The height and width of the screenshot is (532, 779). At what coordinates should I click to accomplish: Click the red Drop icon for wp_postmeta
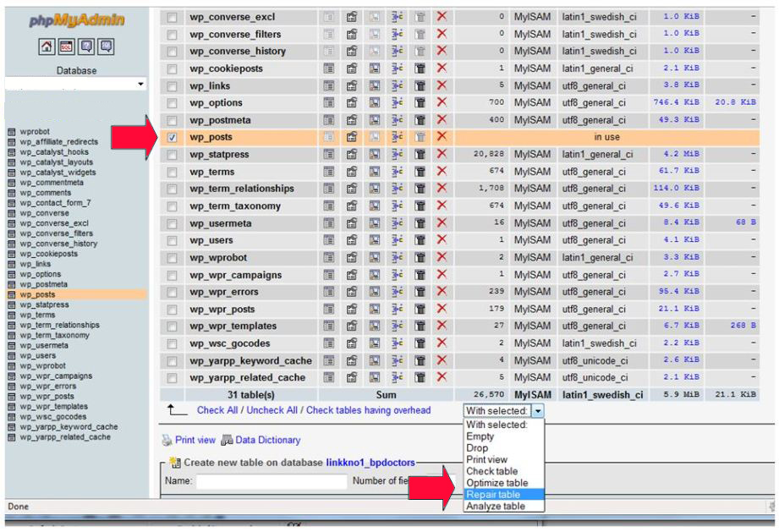[441, 120]
